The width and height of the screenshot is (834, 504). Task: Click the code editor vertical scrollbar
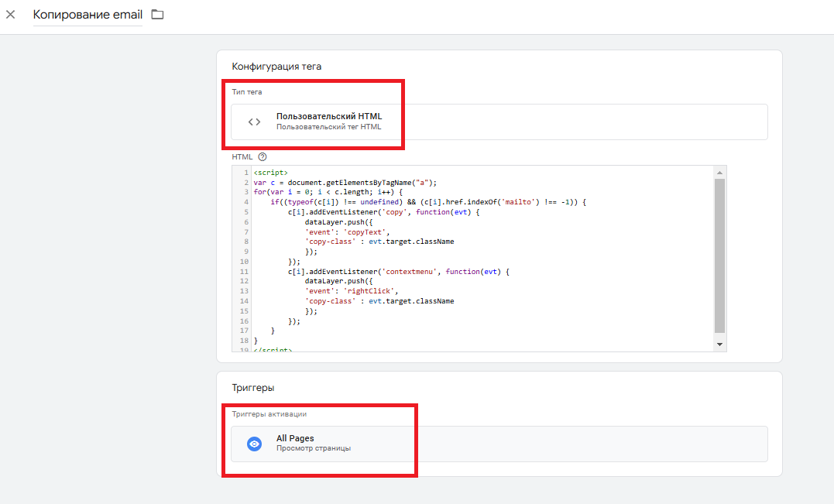(721, 255)
